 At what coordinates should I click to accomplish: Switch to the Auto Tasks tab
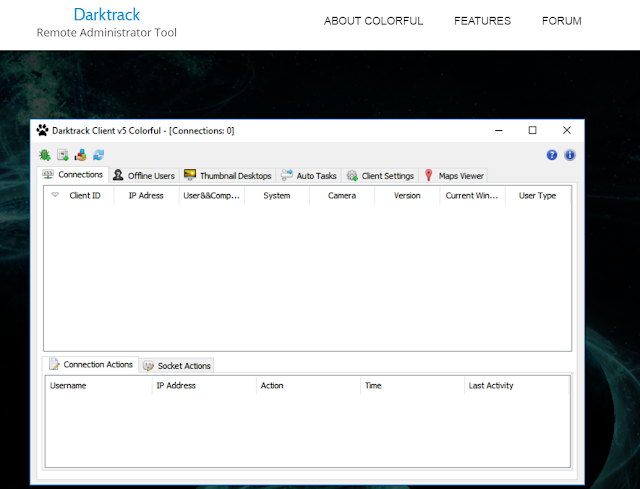click(309, 176)
